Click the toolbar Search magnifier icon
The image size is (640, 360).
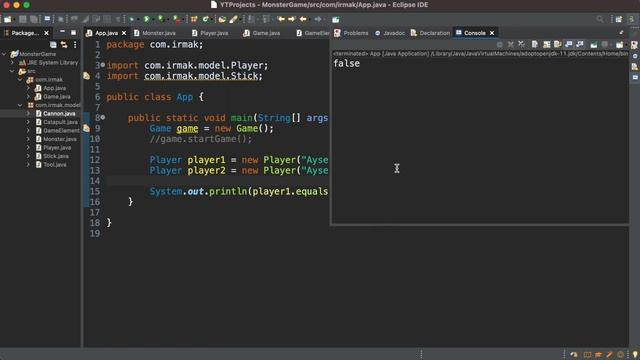[600, 19]
